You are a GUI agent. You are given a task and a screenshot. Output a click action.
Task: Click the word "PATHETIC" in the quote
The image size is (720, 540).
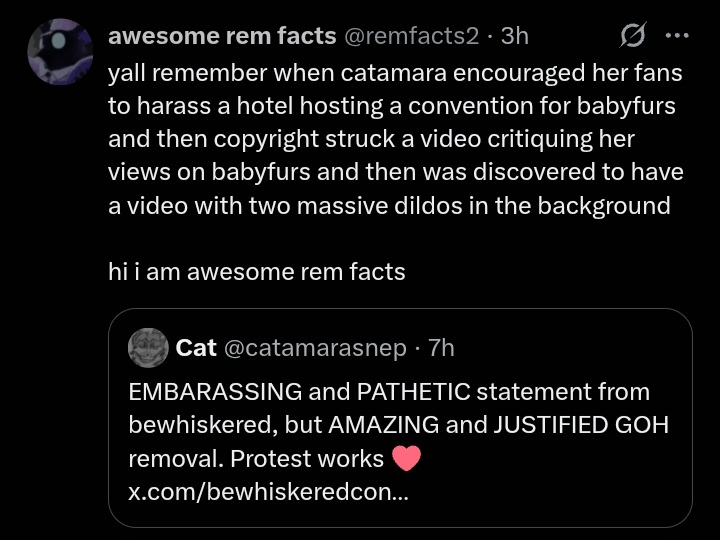[x=412, y=391]
